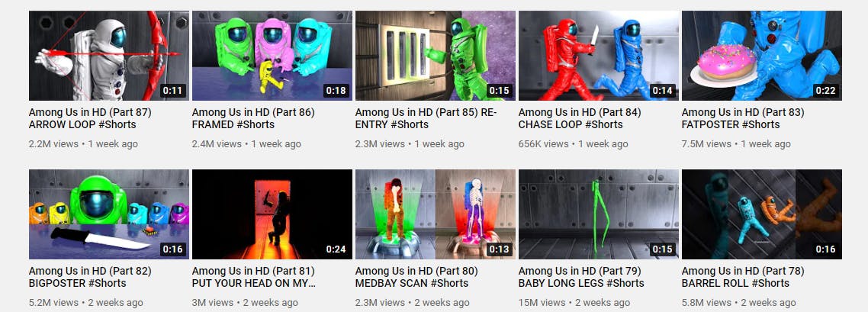Open the MEDBAY SCAN skeleton thumbnail
The width and height of the screenshot is (868, 312).
(x=435, y=214)
